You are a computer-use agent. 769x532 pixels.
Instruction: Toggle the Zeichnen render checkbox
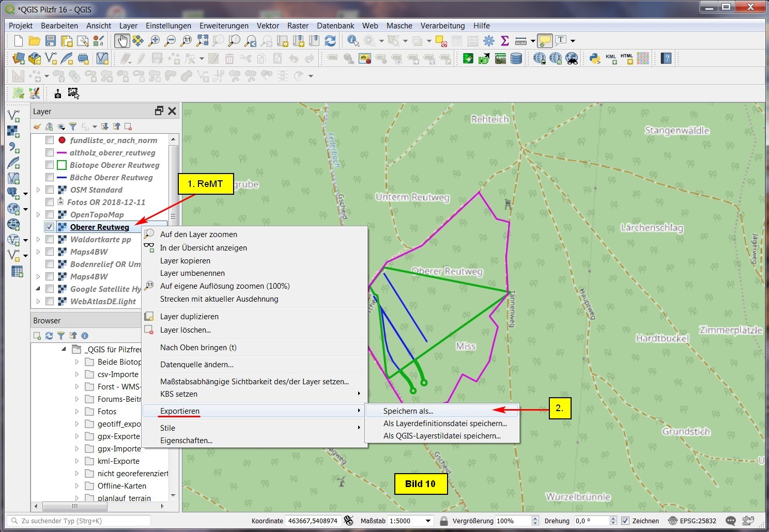point(625,521)
